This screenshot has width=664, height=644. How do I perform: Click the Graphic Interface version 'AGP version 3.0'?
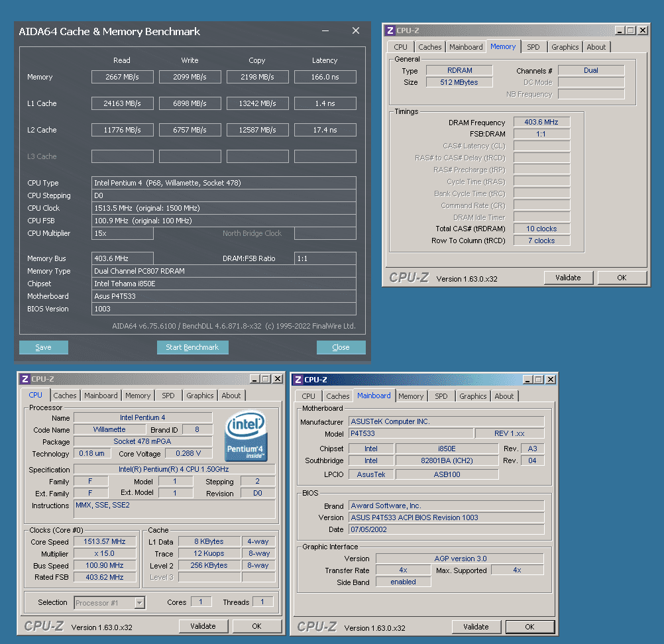[460, 559]
